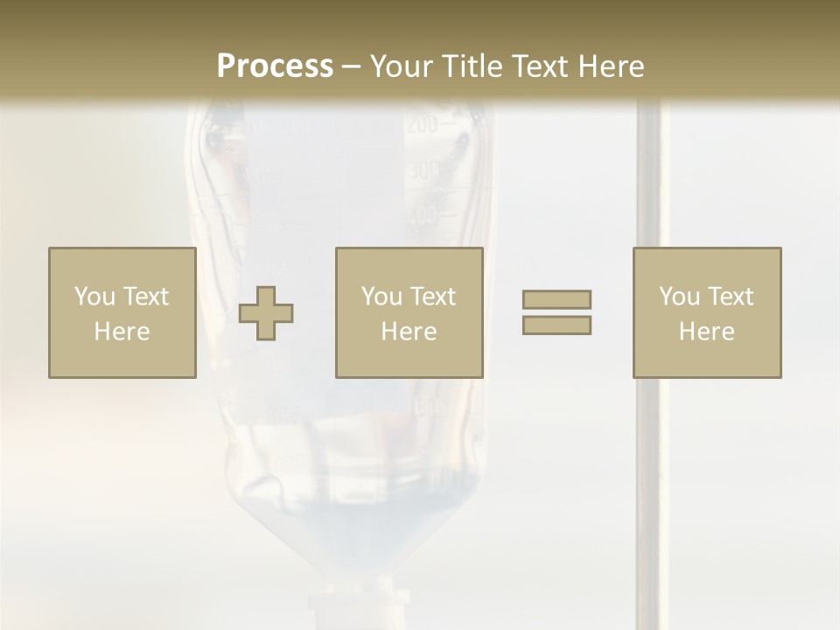Click "Your Title Text Here" in the title
Screen dimensions: 840x630
tap(507, 66)
